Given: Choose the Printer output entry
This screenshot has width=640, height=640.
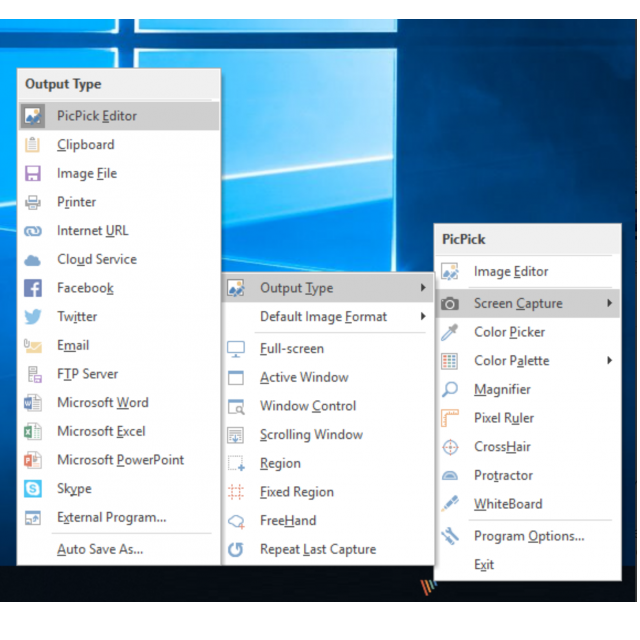Looking at the screenshot, I should pos(119,202).
